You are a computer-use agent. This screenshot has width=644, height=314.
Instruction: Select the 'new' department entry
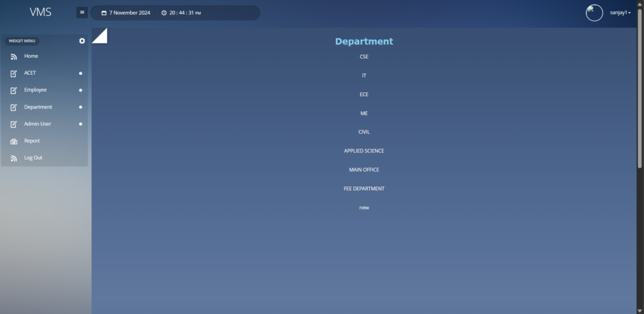tap(364, 207)
